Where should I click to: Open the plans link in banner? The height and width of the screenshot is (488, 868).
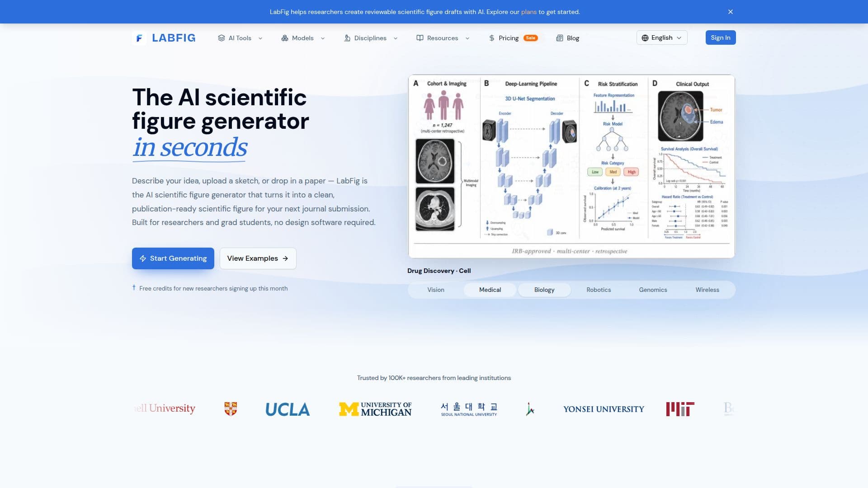pyautogui.click(x=528, y=12)
